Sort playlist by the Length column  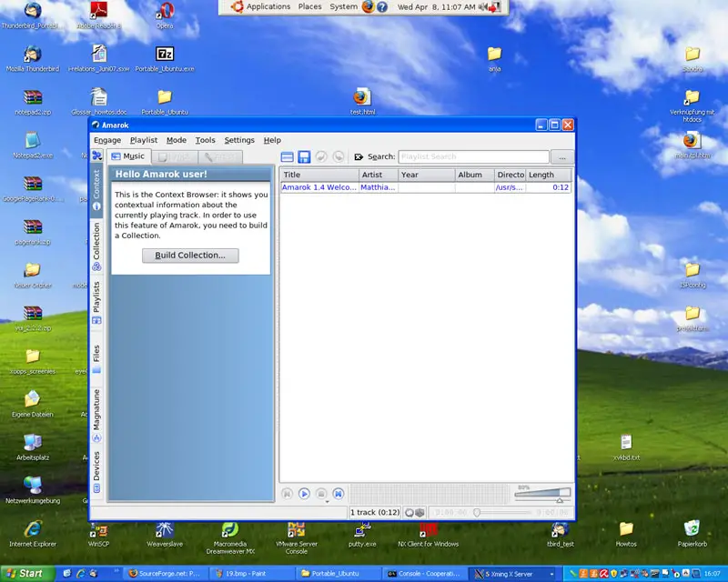coord(549,175)
